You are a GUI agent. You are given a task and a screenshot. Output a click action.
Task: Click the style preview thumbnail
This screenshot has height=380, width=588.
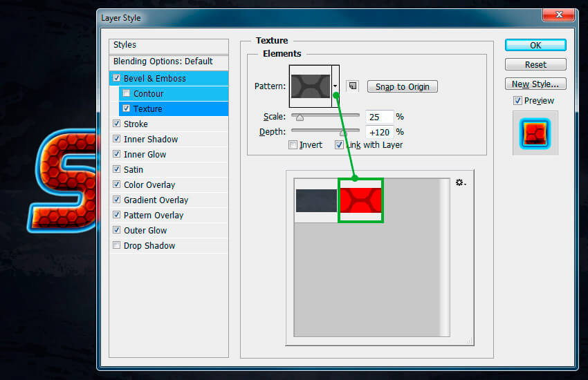(535, 133)
